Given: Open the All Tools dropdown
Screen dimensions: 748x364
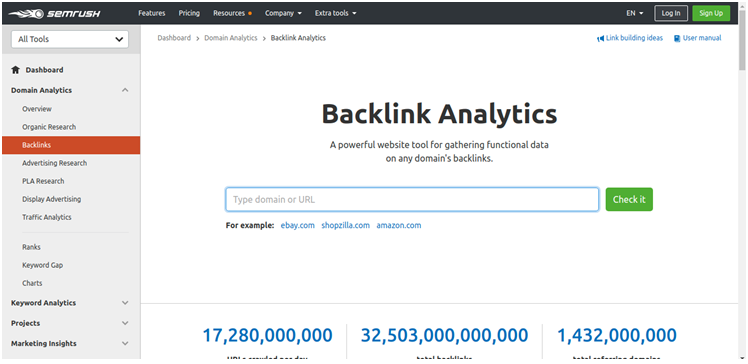Looking at the screenshot, I should click(x=70, y=40).
